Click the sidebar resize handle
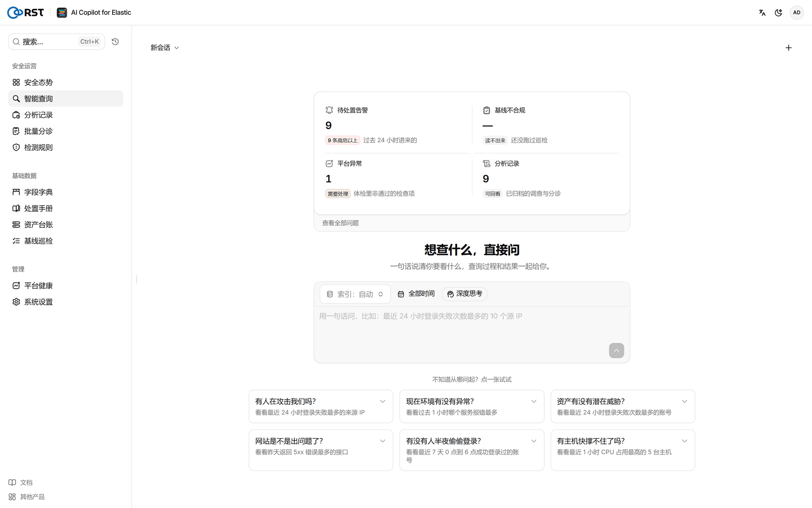 [136, 279]
